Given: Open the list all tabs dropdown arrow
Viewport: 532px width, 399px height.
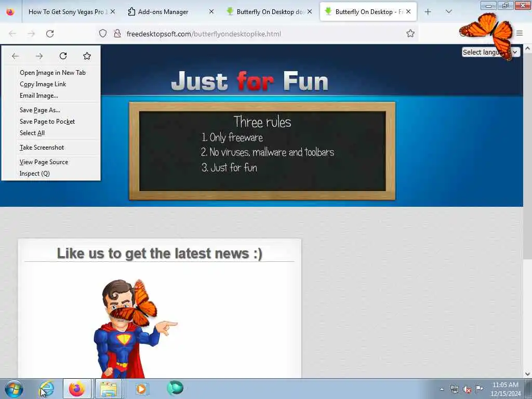Looking at the screenshot, I should (449, 12).
